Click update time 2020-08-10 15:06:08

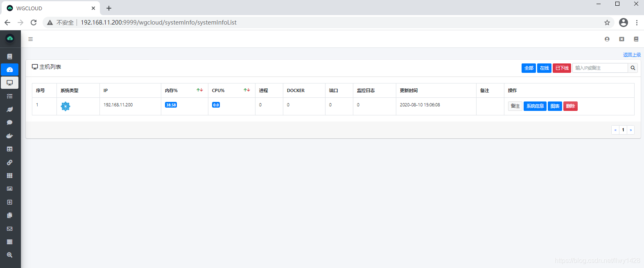coord(420,105)
